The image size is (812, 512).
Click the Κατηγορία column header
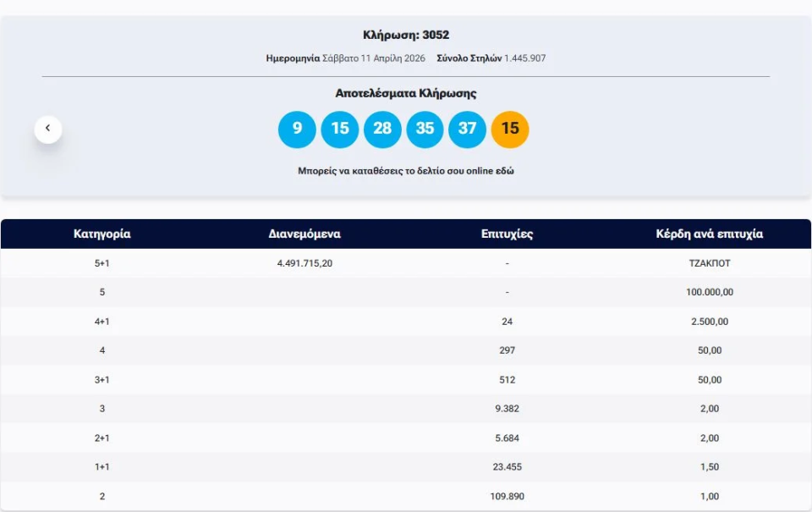click(x=102, y=234)
